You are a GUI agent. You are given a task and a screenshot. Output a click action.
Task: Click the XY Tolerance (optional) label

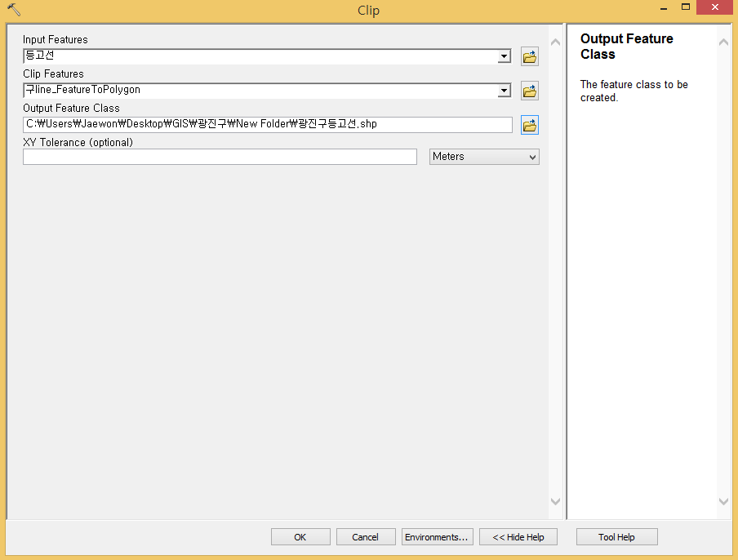point(78,143)
